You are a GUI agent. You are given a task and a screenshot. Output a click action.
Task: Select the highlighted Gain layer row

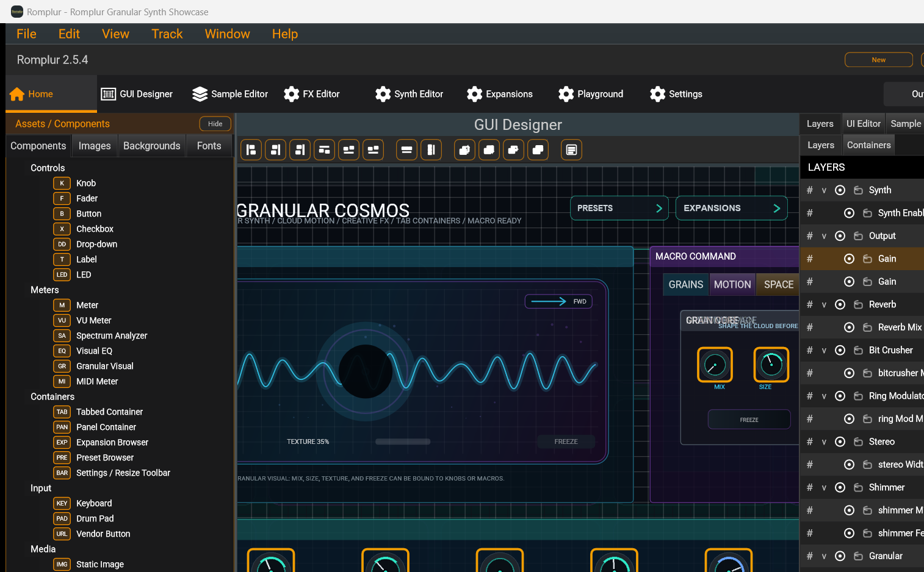[862, 259]
